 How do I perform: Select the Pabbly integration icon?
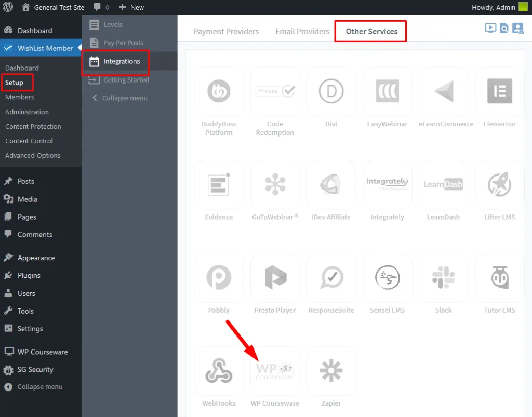coord(219,277)
